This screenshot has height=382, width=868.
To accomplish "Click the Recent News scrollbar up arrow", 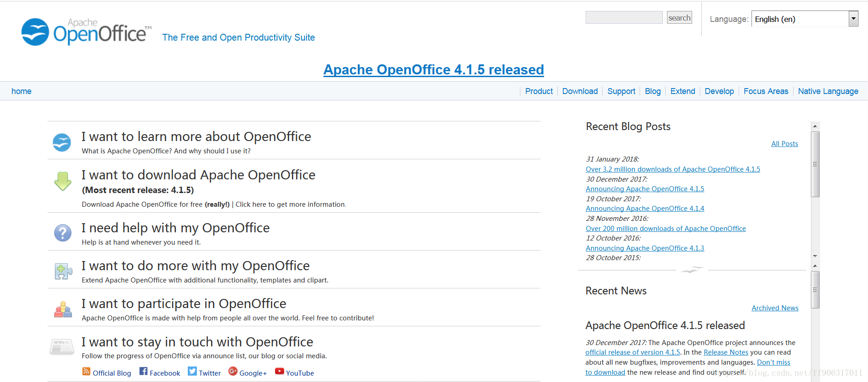I will pos(815,266).
